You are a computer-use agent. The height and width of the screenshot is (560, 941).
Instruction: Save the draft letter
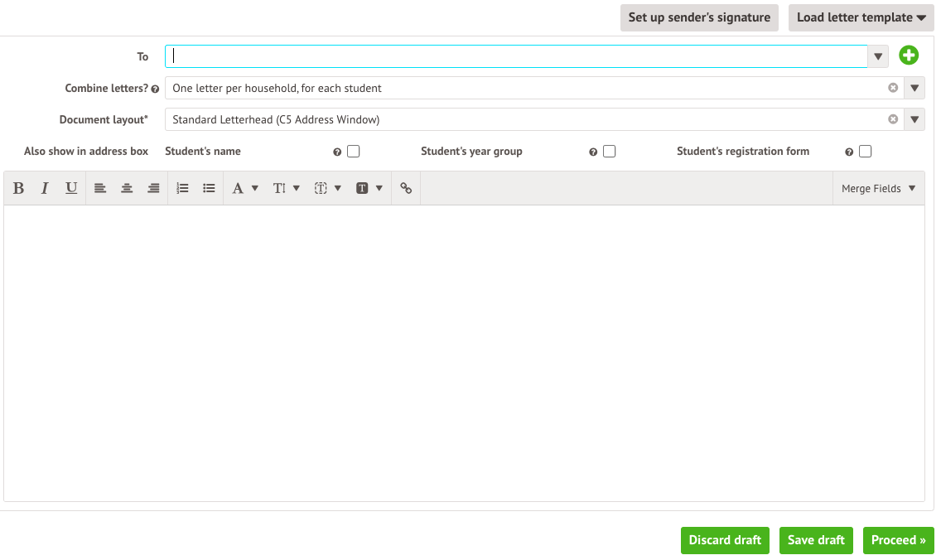coord(816,540)
